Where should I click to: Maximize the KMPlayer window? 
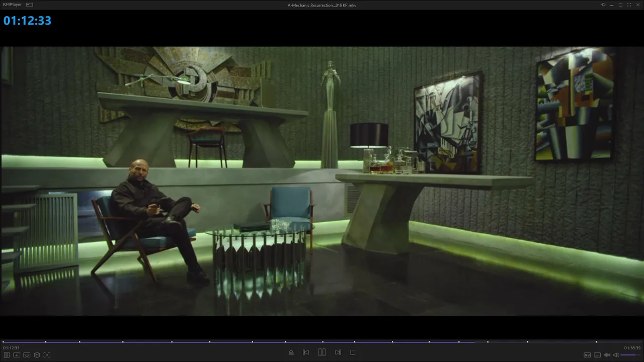(620, 5)
